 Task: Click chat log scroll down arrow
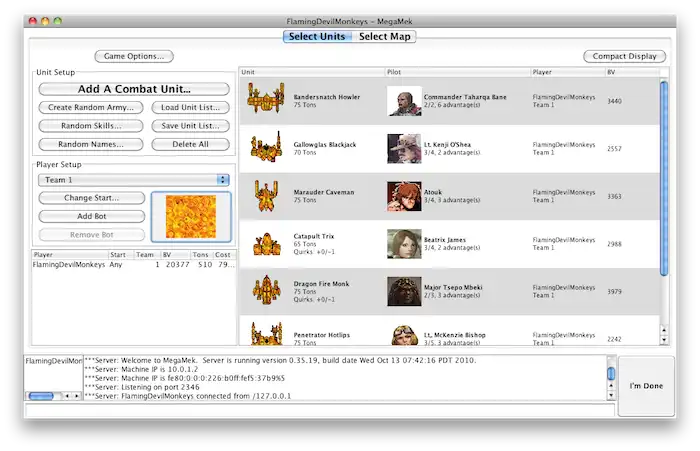pyautogui.click(x=611, y=396)
